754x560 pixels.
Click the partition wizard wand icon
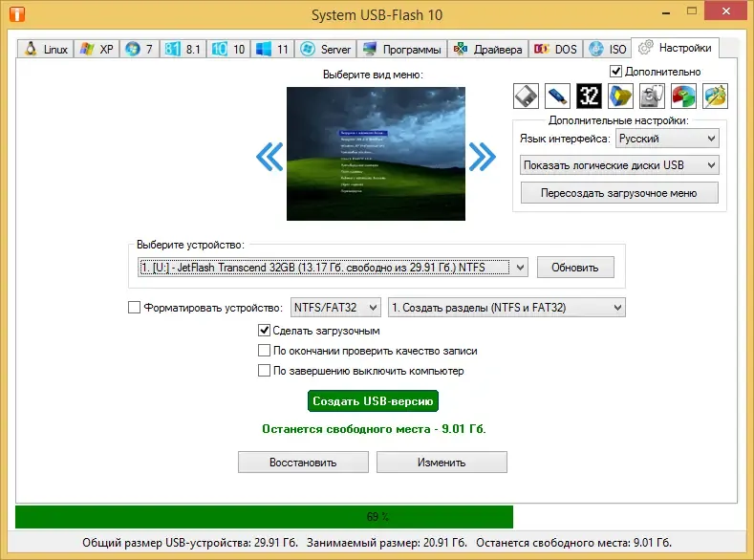coord(715,96)
